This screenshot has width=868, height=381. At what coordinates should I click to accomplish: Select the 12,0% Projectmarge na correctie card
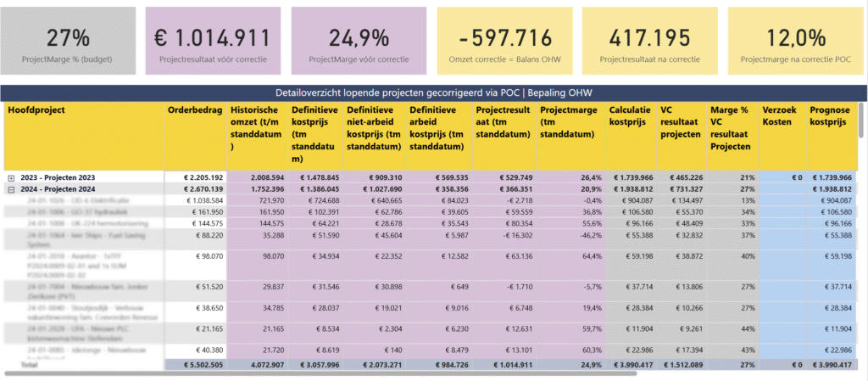[x=795, y=41]
